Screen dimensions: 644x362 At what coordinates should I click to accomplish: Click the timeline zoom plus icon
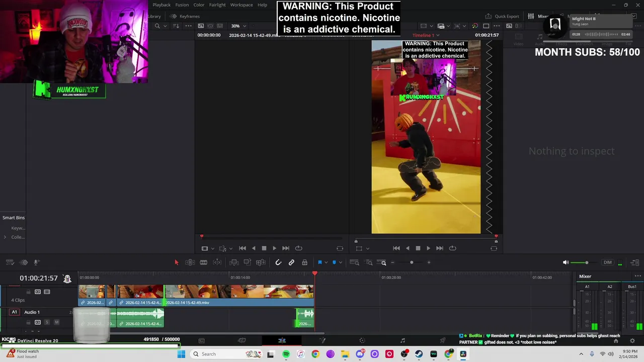pyautogui.click(x=429, y=262)
